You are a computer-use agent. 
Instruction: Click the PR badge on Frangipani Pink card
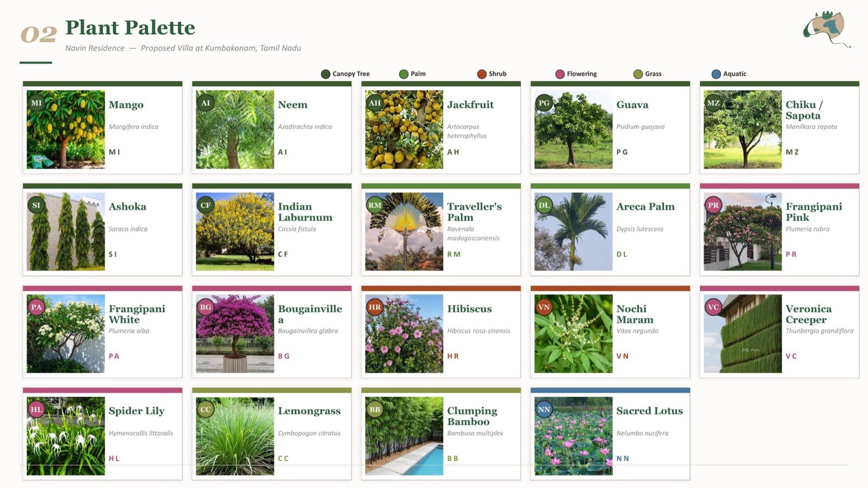[x=713, y=205]
